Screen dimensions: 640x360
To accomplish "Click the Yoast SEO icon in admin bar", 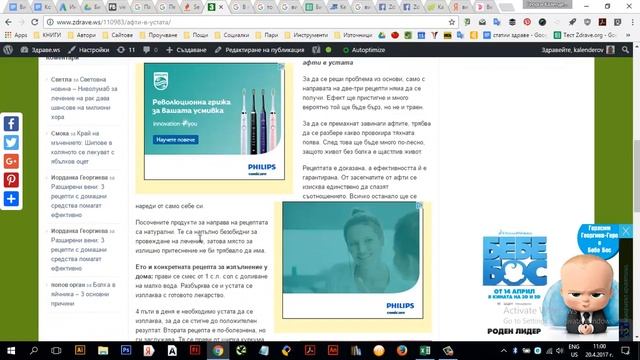I will (x=316, y=50).
